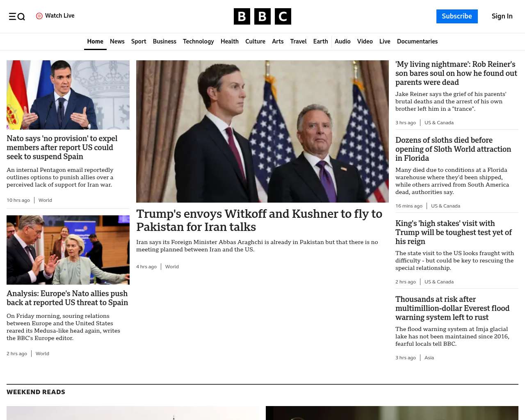Image resolution: width=525 pixels, height=420 pixels.
Task: Click the Jake Reiner grief summary text
Action: coord(451,101)
